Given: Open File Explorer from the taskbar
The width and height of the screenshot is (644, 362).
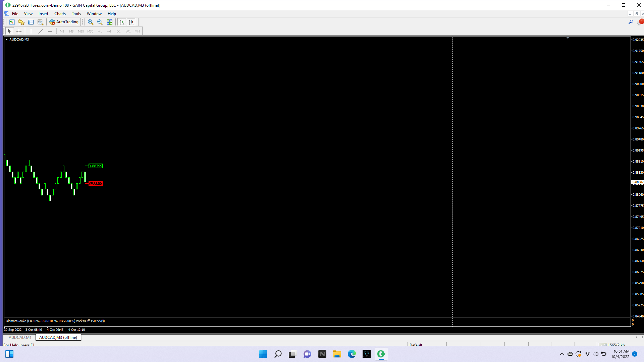Looking at the screenshot, I should coord(337,354).
